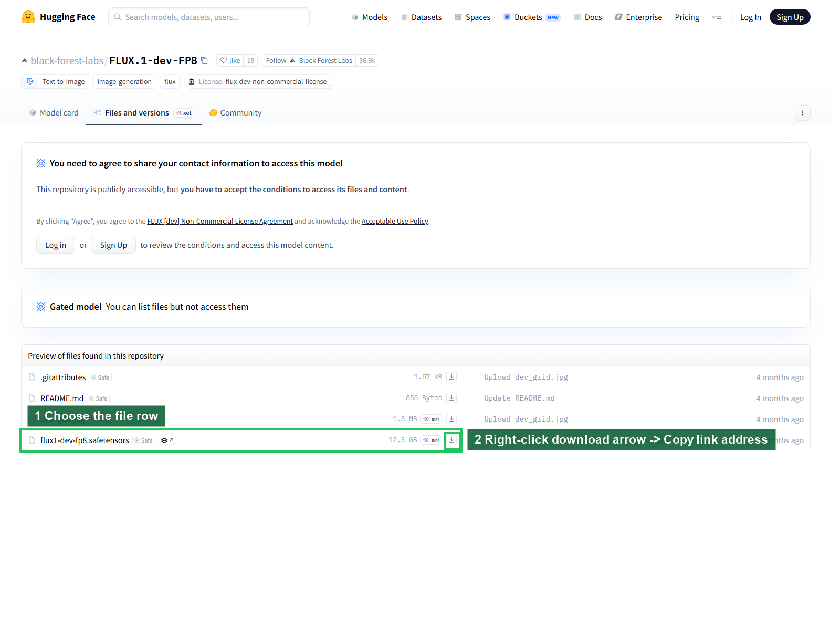This screenshot has width=840, height=630.
Task: Copy the model name with clipboard icon
Action: pos(205,61)
